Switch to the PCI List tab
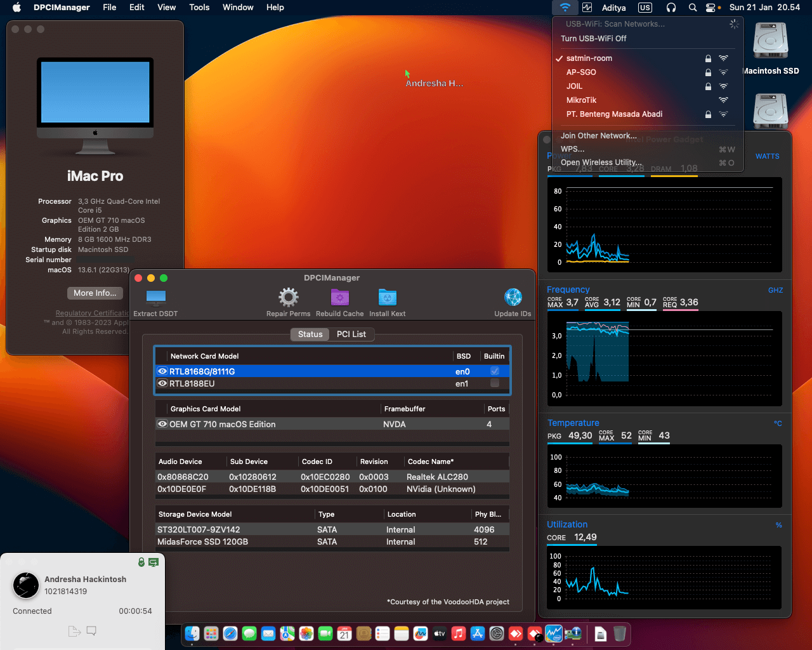The height and width of the screenshot is (650, 812). tap(351, 335)
